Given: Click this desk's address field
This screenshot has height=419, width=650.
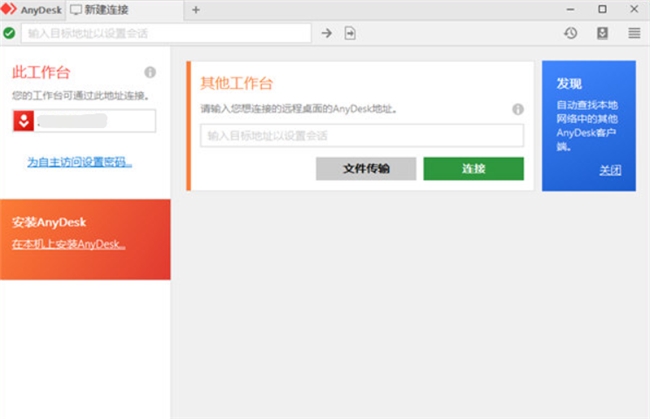Looking at the screenshot, I should pos(85,121).
